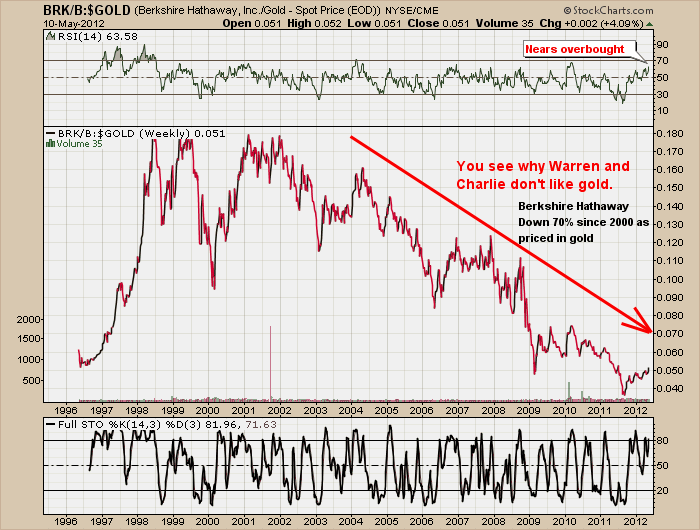The image size is (700, 530).
Task: Click 2010 under the stochastic panel
Action: point(564,521)
